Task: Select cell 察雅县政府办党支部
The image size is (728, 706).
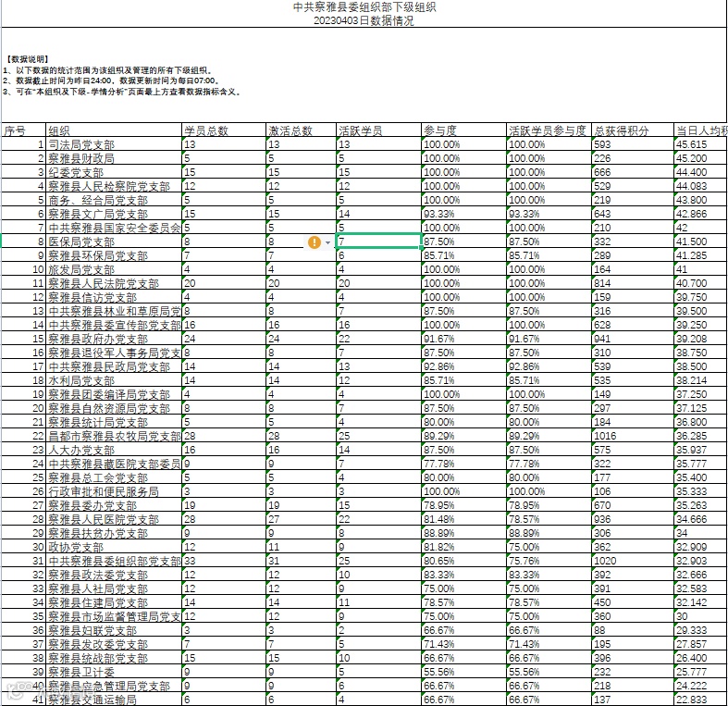Action: click(x=114, y=339)
